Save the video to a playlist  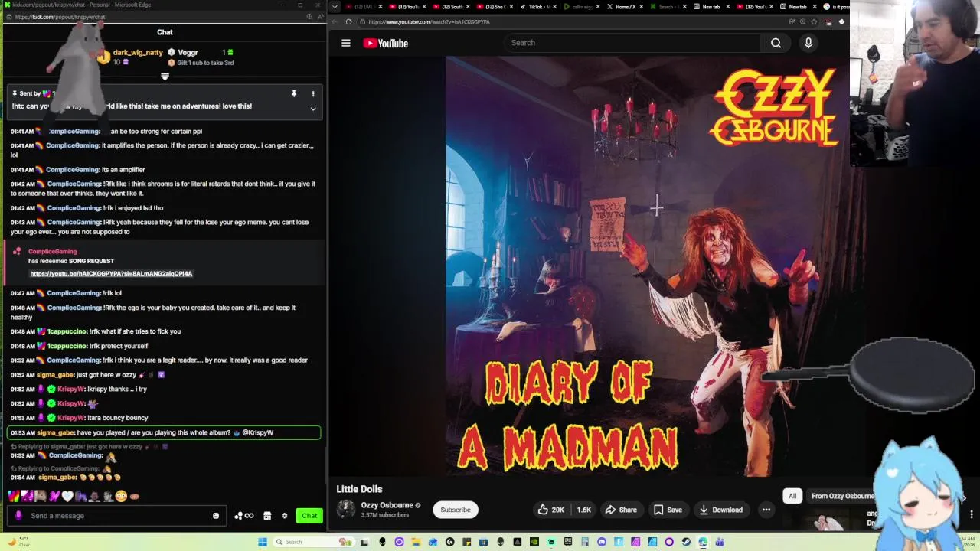pyautogui.click(x=668, y=510)
